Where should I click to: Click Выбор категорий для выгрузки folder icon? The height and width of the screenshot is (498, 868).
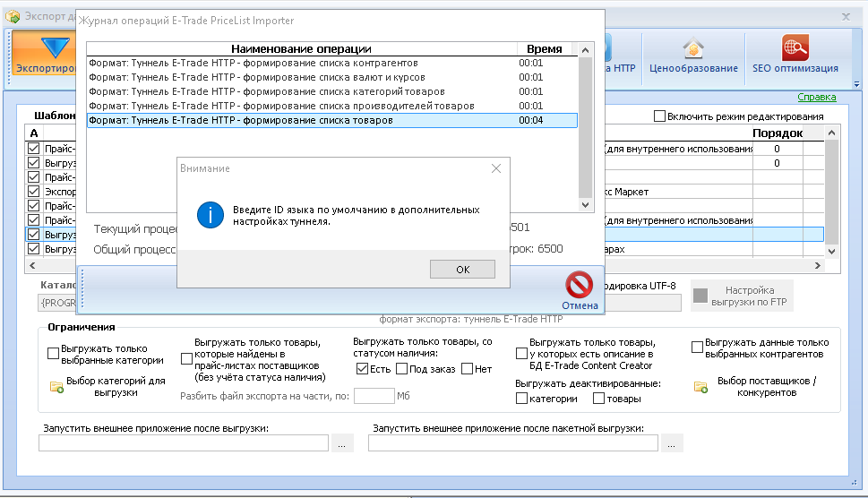point(56,387)
